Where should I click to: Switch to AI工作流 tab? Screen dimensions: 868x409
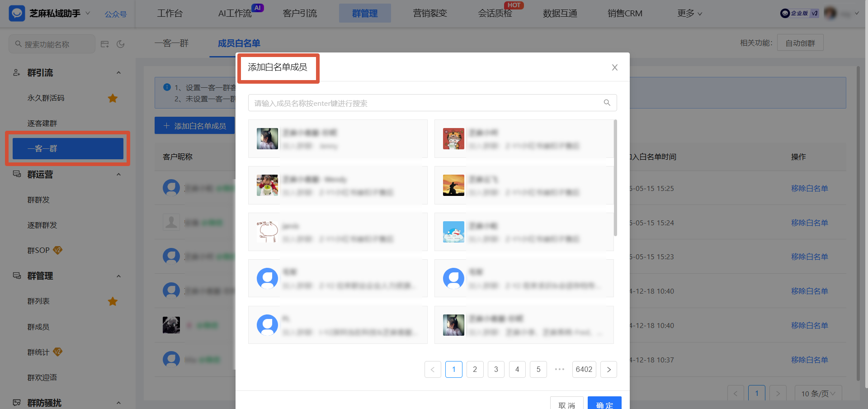pyautogui.click(x=235, y=14)
